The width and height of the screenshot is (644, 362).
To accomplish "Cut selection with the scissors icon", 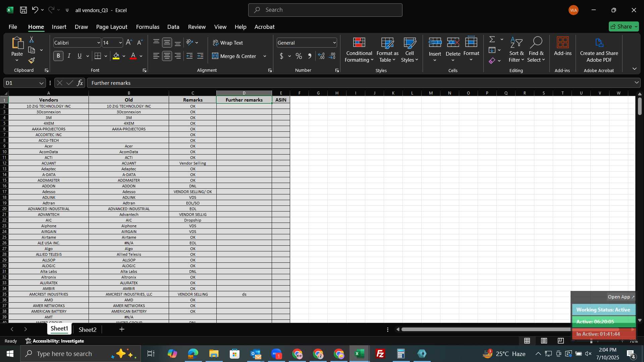I will click(x=32, y=40).
